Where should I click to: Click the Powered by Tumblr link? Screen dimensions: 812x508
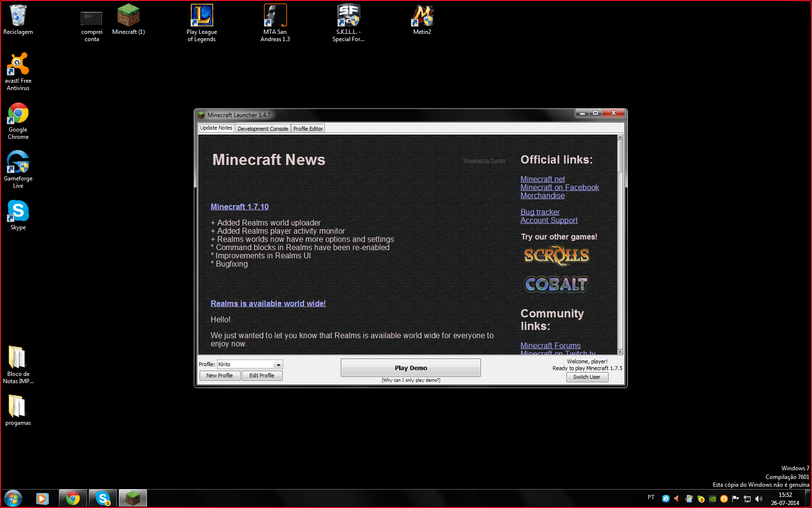coord(484,161)
